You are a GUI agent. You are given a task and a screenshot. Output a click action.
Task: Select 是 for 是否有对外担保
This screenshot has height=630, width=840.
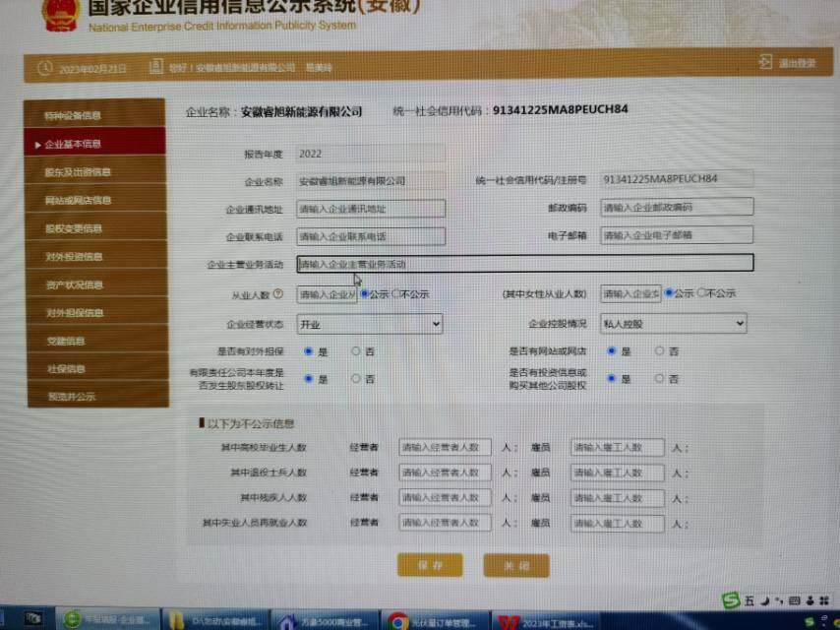[309, 351]
